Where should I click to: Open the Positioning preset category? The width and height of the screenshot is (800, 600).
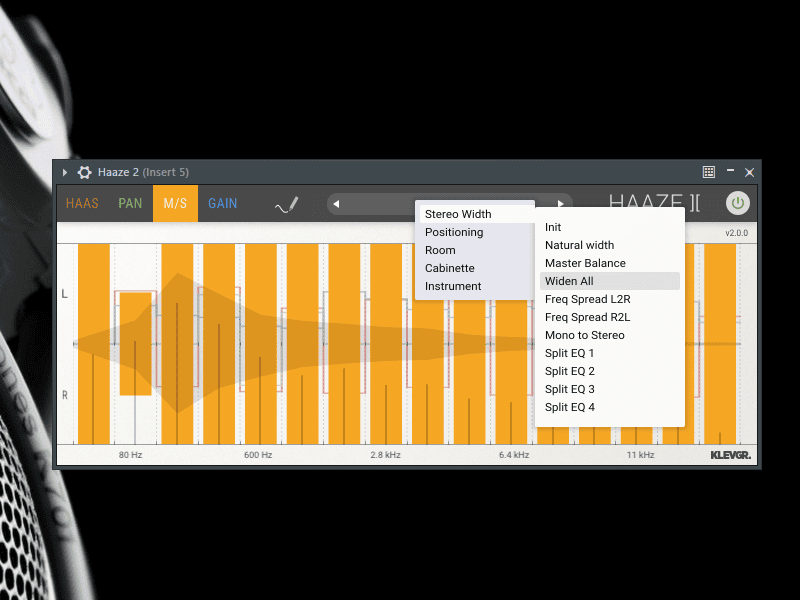[x=454, y=232]
